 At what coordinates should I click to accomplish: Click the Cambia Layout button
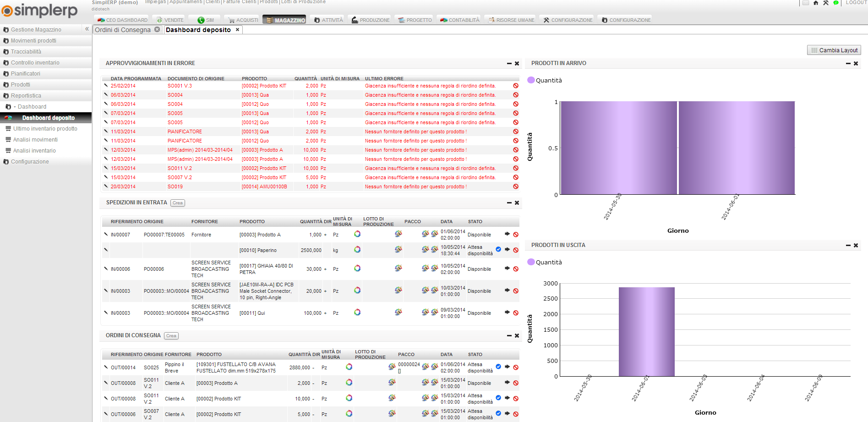834,50
